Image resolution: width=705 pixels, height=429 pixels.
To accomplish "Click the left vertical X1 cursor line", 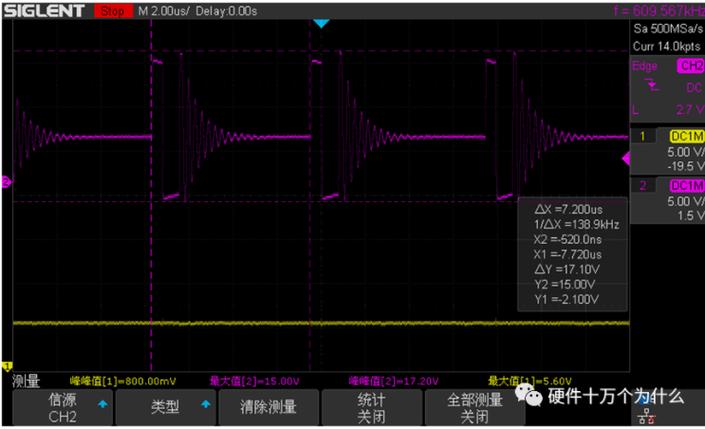I will pyautogui.click(x=151, y=196).
